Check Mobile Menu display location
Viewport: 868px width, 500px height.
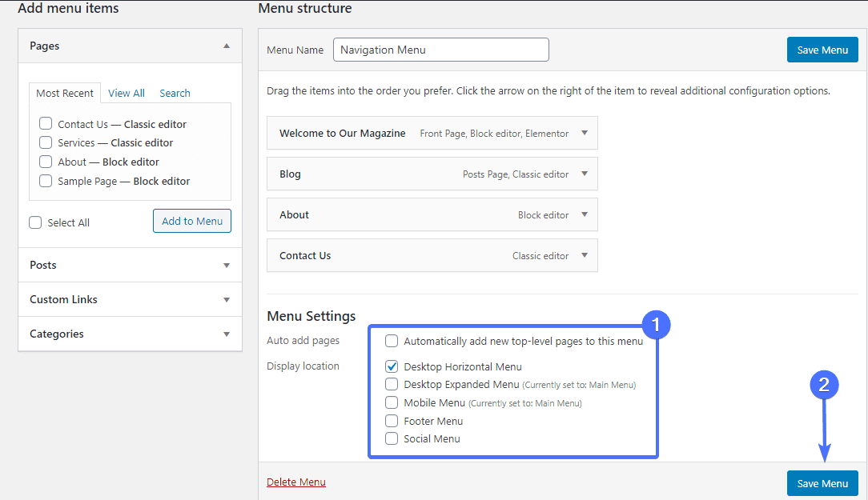coord(392,402)
